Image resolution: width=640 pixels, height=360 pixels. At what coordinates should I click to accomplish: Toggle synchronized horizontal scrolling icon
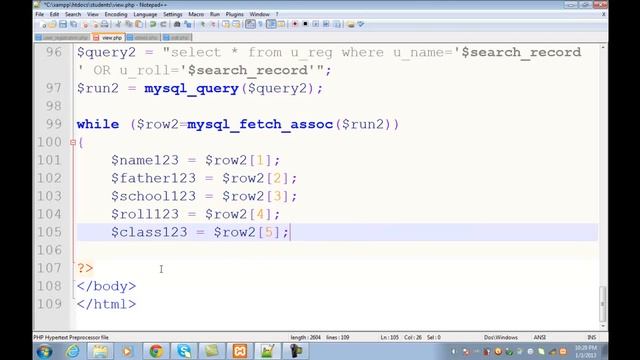pos(236,24)
